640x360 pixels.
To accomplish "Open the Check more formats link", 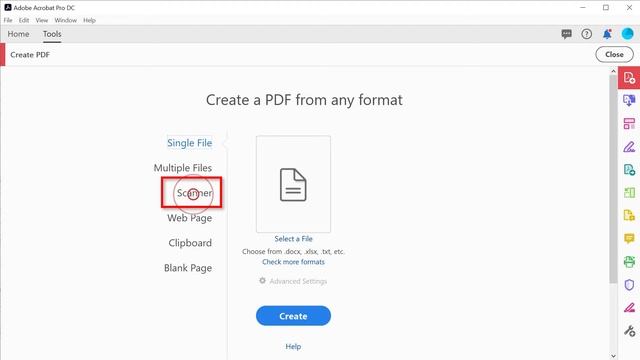I will pyautogui.click(x=293, y=262).
